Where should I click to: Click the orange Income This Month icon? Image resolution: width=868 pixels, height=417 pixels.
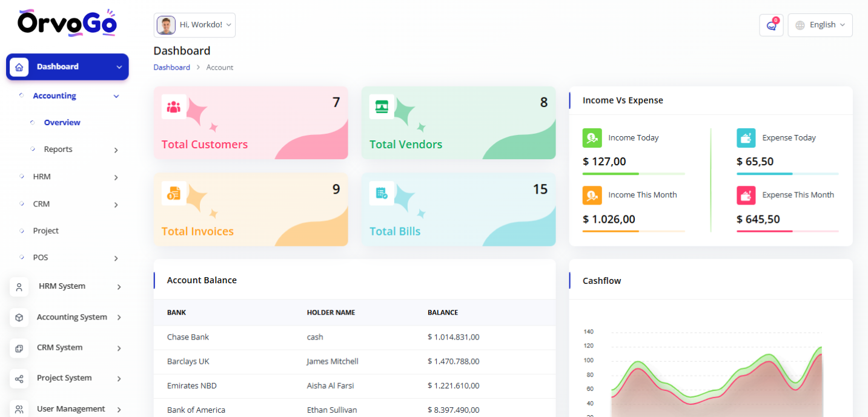coord(592,195)
